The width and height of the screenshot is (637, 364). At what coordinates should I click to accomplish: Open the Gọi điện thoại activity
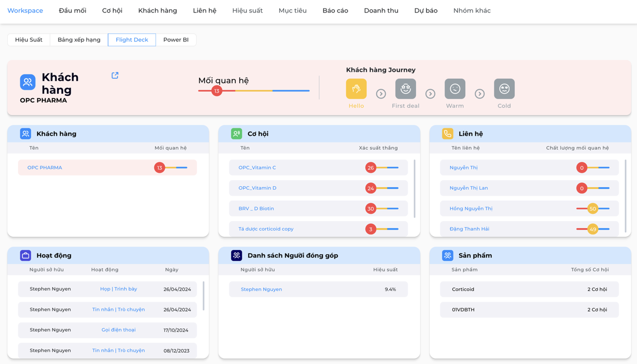point(119,330)
